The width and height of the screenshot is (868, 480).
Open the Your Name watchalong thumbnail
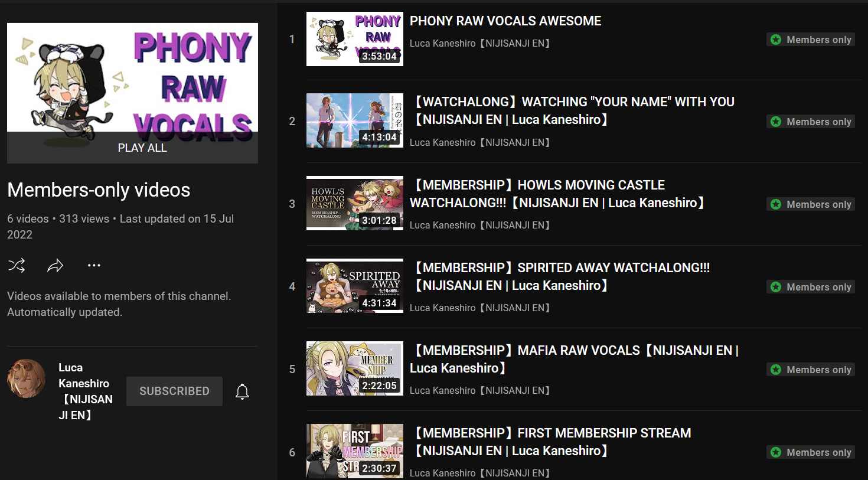355,120
